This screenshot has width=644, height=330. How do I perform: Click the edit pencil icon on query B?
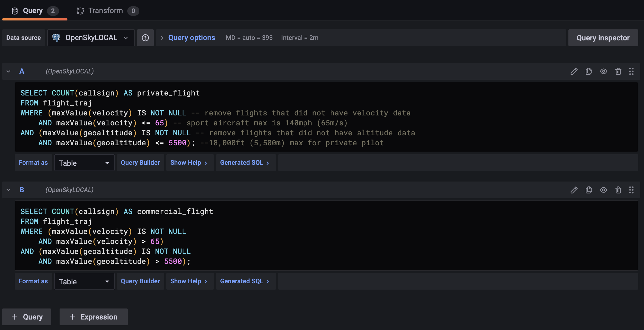click(574, 190)
